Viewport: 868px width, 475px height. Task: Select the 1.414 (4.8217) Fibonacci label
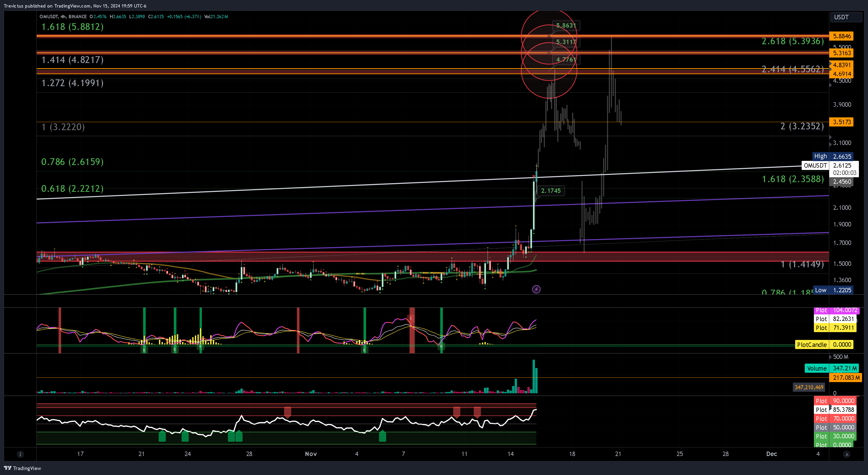(x=72, y=60)
